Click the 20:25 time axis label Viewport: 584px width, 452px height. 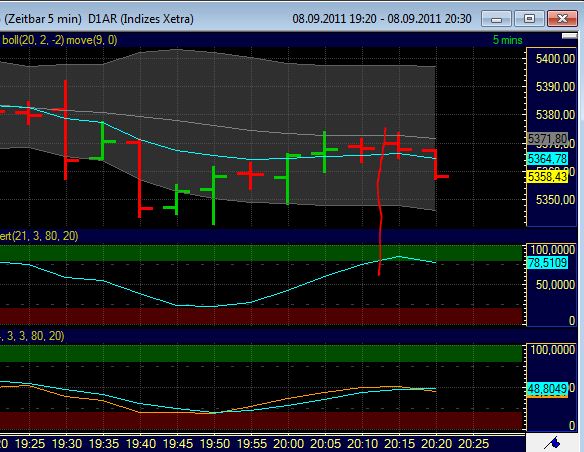click(x=473, y=444)
